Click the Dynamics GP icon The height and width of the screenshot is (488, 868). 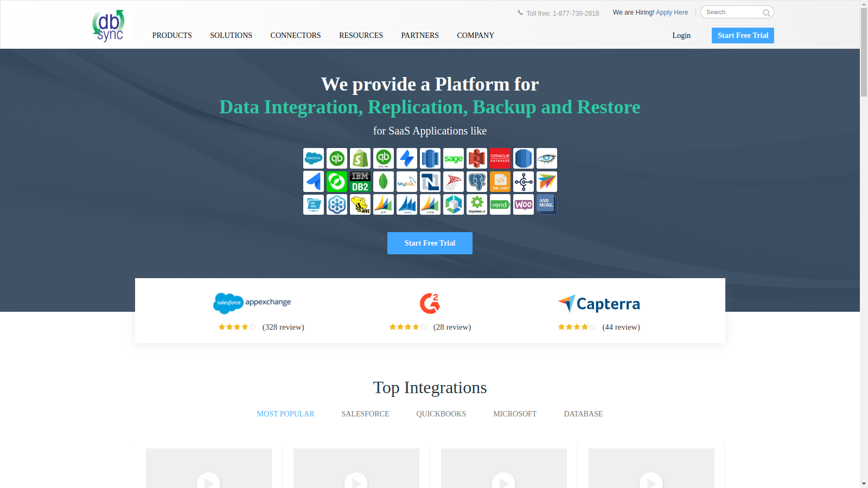coord(384,204)
